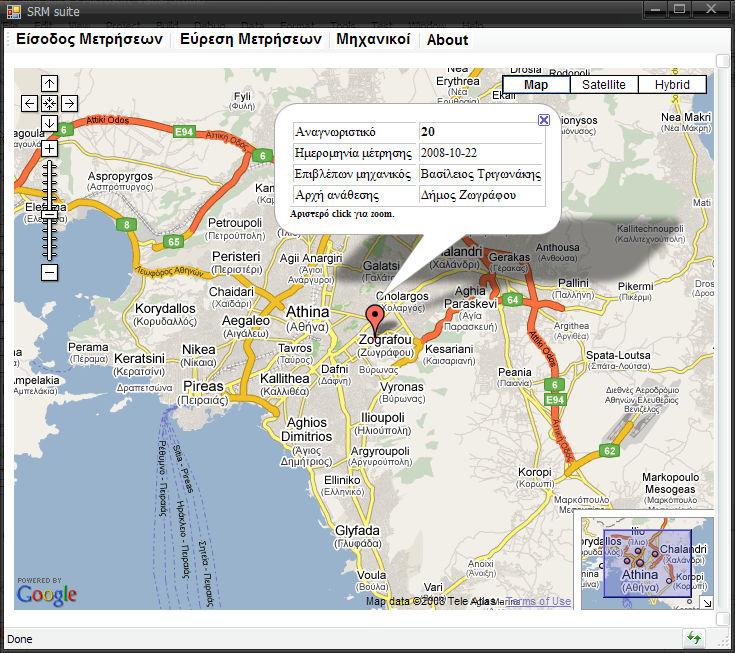Image resolution: width=735 pixels, height=653 pixels.
Task: Maximize the SRM suite window
Action: 680,9
